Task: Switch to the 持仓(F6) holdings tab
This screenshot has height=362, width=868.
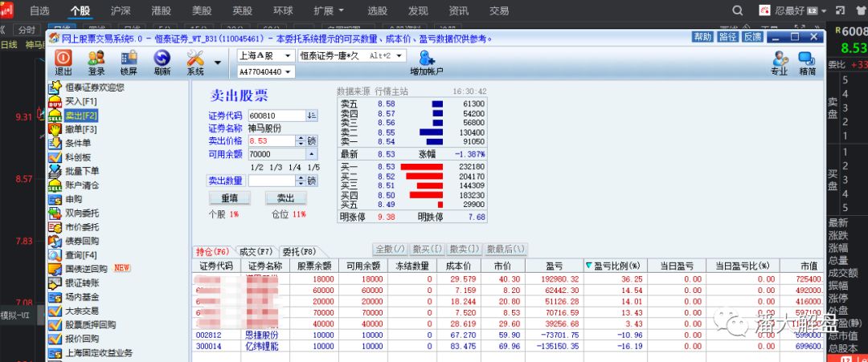Action: pos(212,251)
